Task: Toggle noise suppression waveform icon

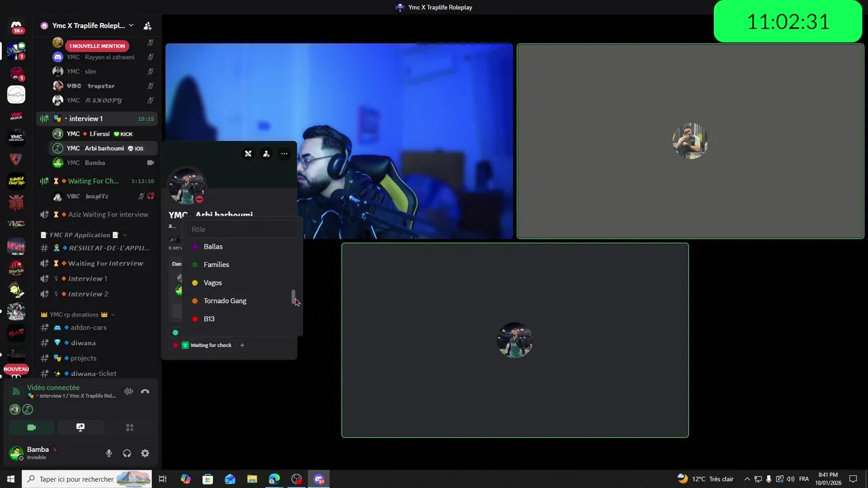Action: coord(128,392)
